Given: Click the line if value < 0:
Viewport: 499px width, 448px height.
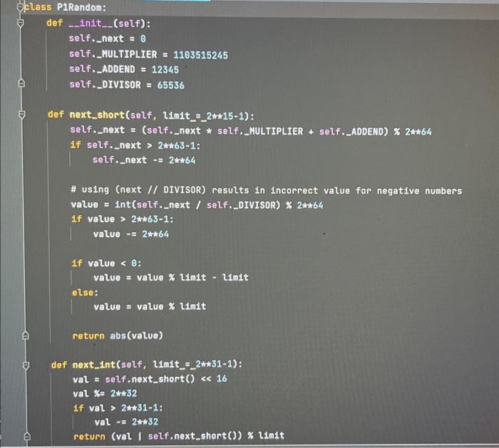Looking at the screenshot, I should 107,264.
